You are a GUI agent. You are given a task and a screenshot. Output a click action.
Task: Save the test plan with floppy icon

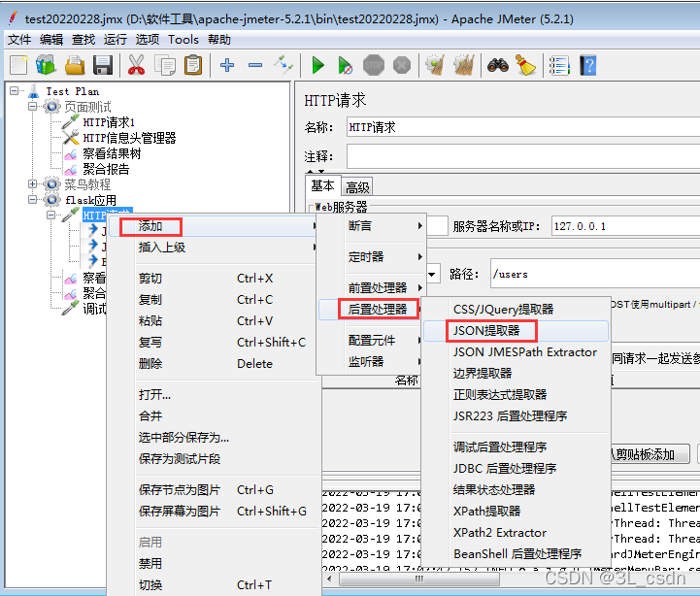coord(103,65)
